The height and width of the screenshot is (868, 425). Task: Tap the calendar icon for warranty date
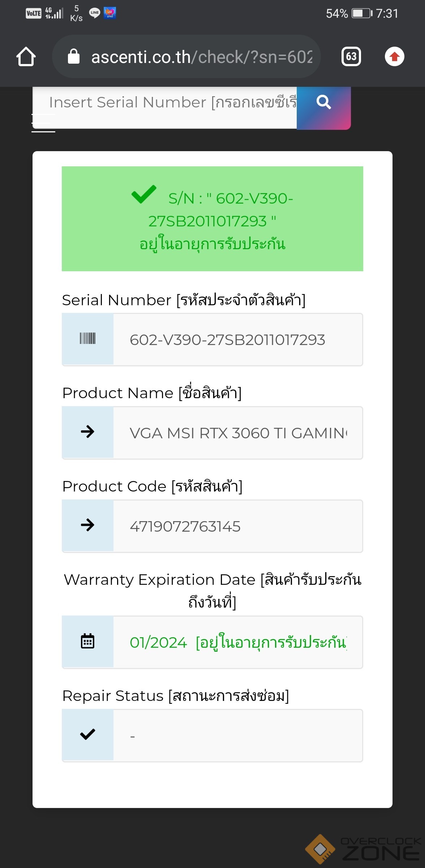point(87,641)
